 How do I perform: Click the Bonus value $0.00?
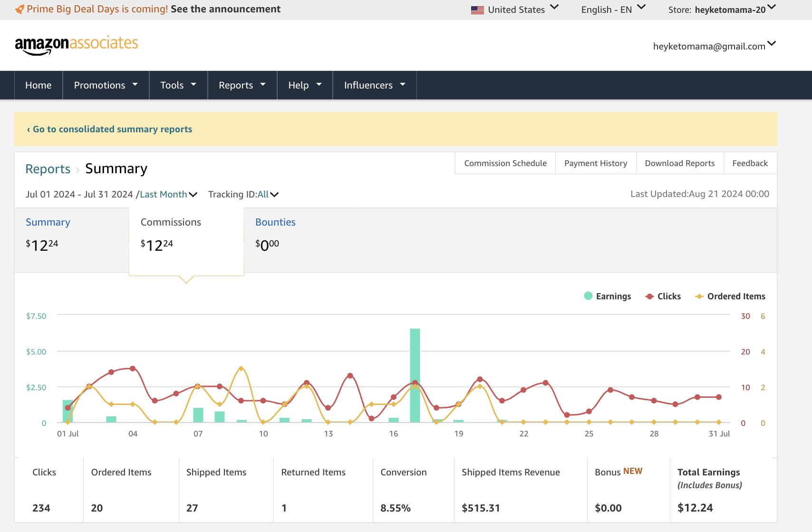(x=608, y=508)
